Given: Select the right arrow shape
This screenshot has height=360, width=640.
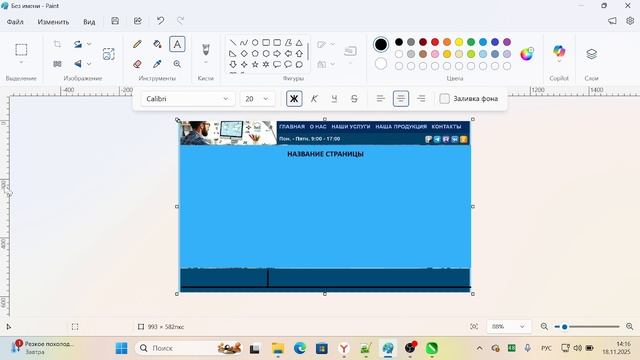Looking at the screenshot, I should [277, 53].
